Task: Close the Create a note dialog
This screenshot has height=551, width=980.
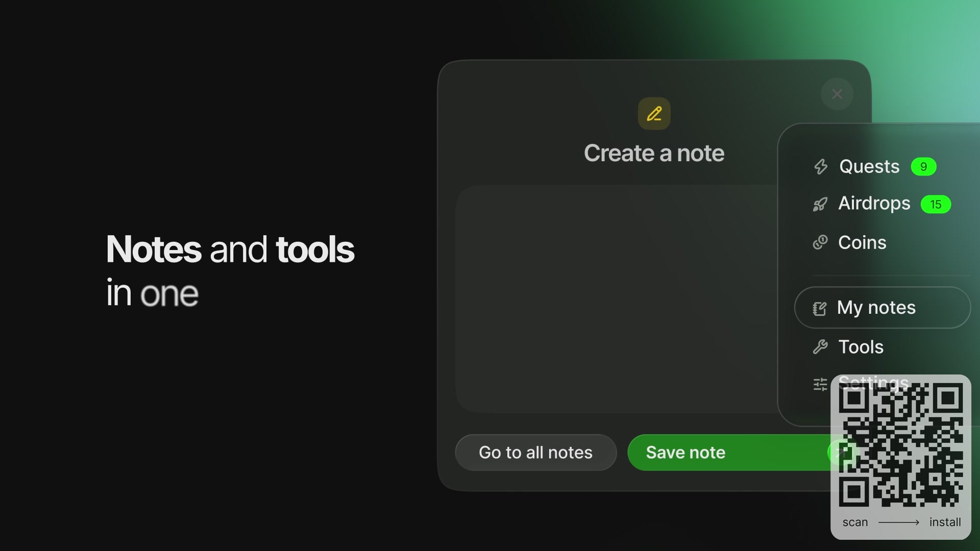Action: pos(837,94)
